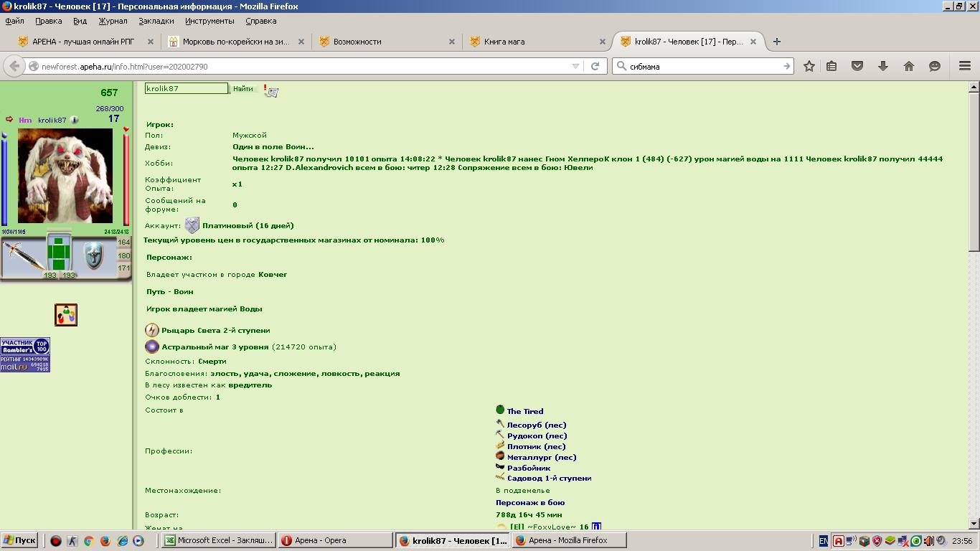Click the page vertical scrollbar down arrow
The height and width of the screenshot is (551, 980).
974,524
